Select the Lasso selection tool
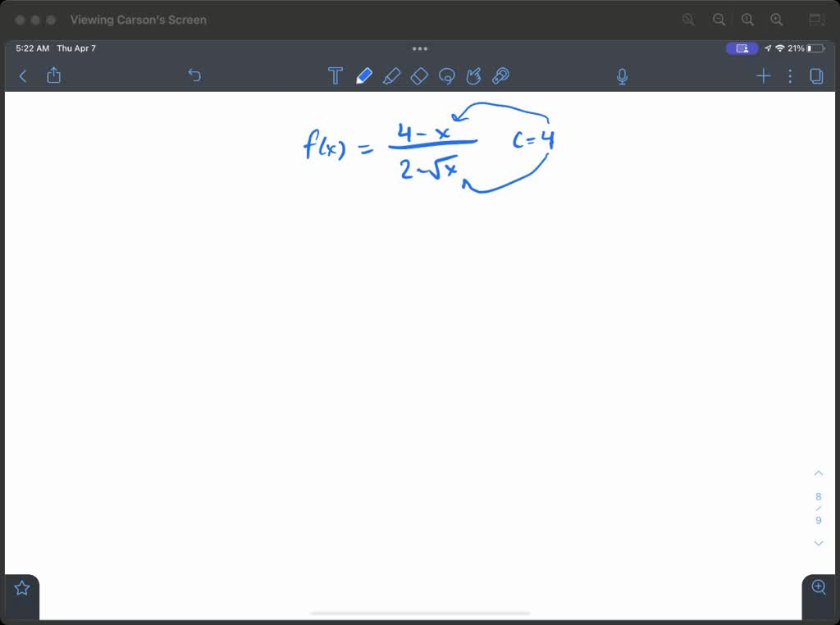 pos(446,75)
